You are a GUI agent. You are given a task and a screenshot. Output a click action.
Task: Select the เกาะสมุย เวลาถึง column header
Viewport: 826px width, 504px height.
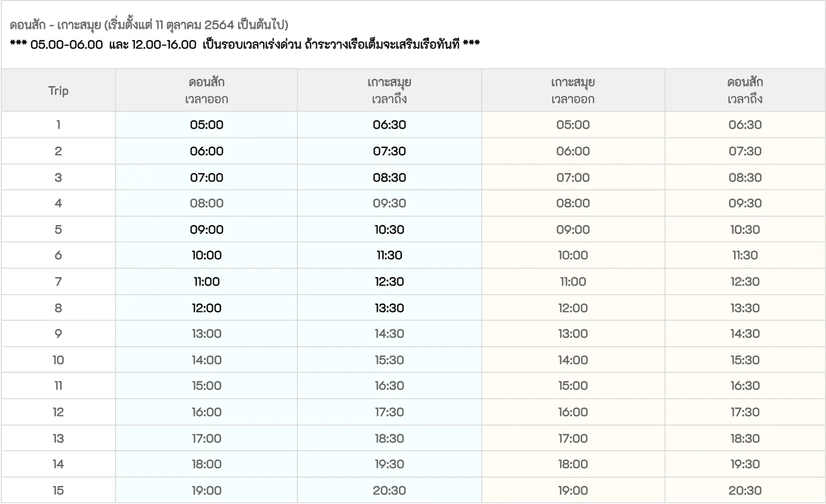(389, 90)
